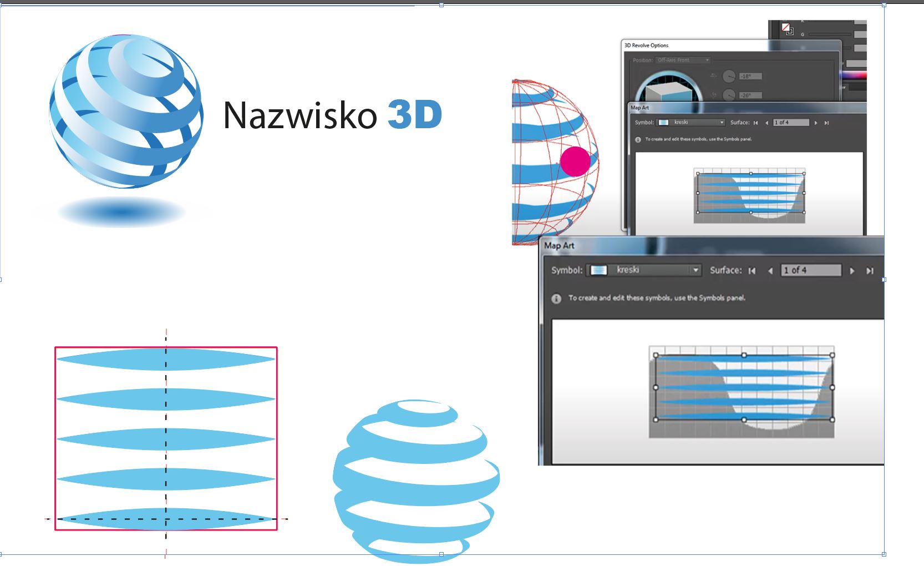This screenshot has height=566, width=924.
Task: Click the X-axis rotation icon in 3D Revolve Options
Action: coord(714,75)
